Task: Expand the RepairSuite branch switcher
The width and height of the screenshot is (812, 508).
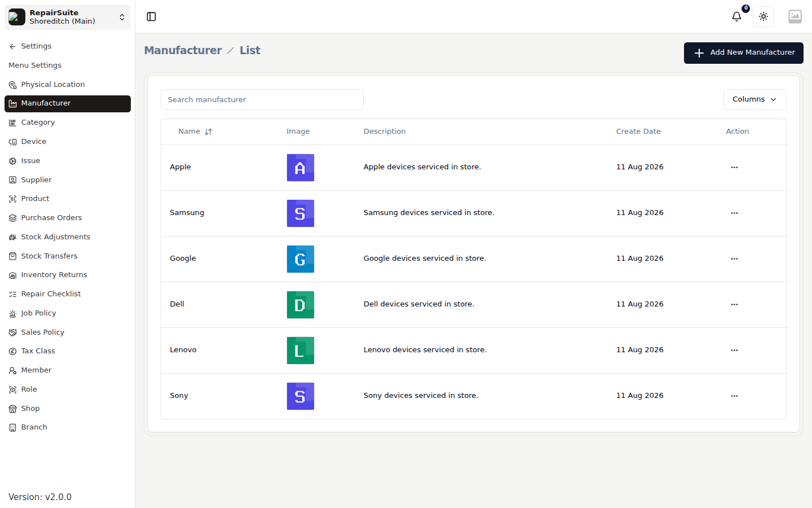Action: [68, 17]
